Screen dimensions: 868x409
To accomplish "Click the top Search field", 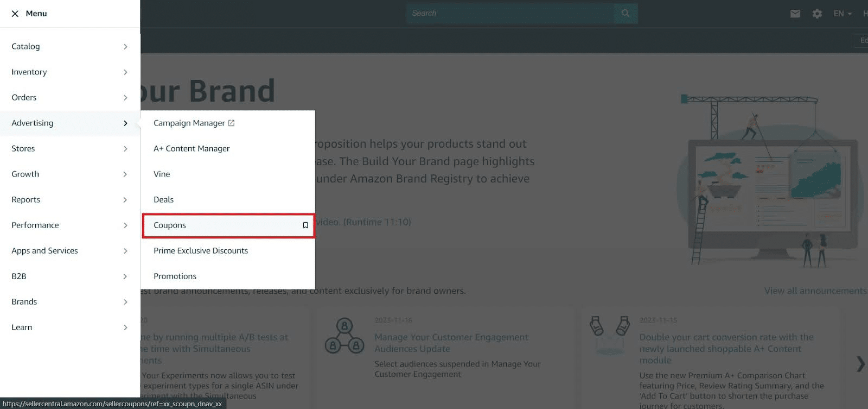I will click(510, 14).
